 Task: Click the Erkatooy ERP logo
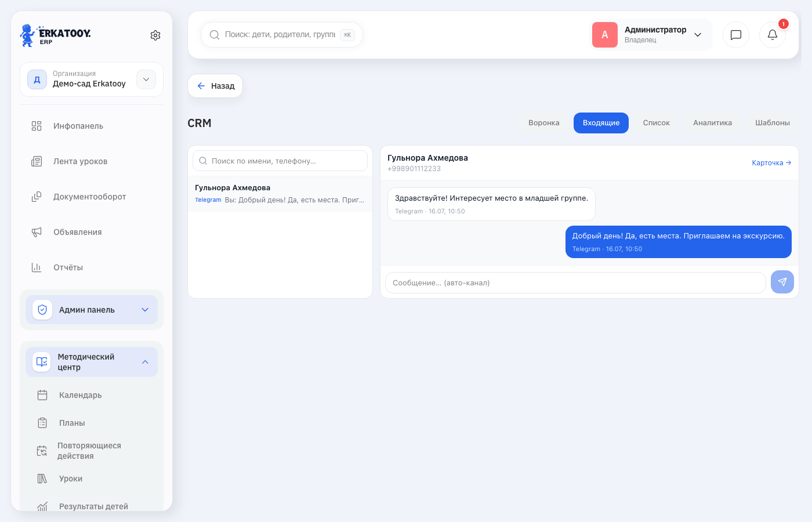55,35
